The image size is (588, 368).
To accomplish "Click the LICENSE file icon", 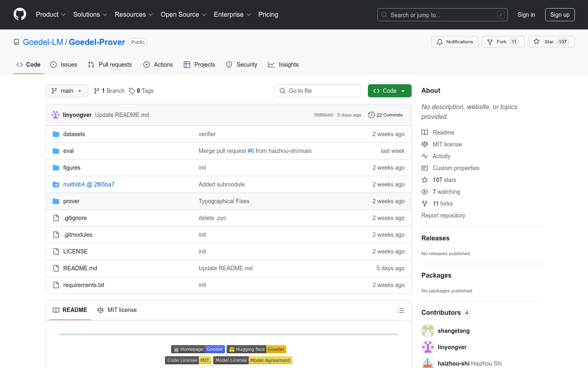I will click(56, 251).
